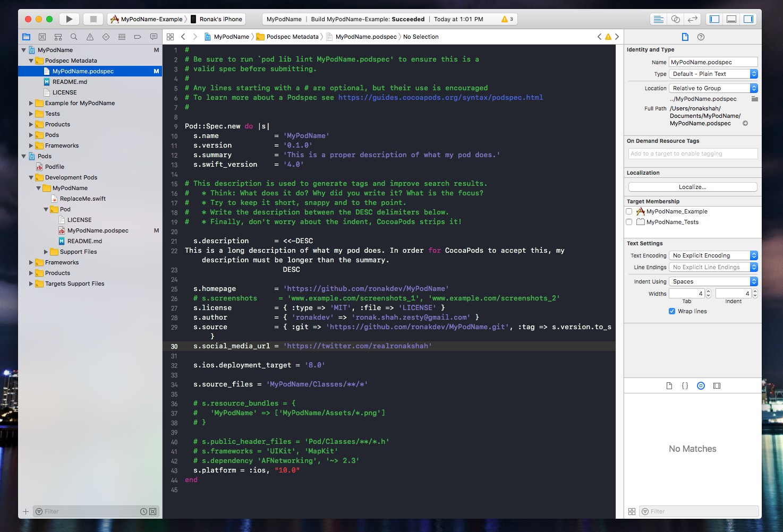Open the Code Snippet library
The image size is (783, 532).
tap(685, 386)
